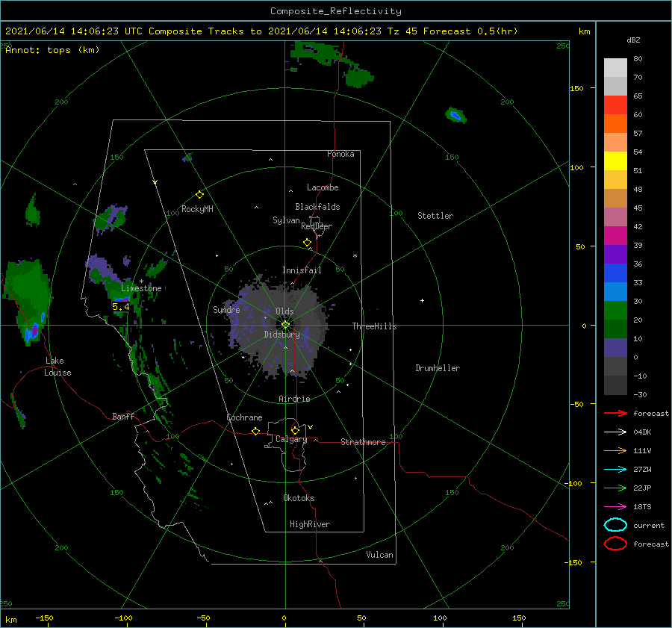Pick the bright yellow swatch between 54 and 51
The height and width of the screenshot is (628, 672).
click(615, 161)
